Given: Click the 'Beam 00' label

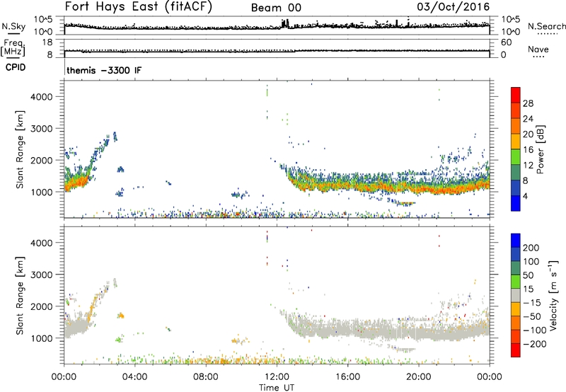Looking at the screenshot, I should point(276,8).
